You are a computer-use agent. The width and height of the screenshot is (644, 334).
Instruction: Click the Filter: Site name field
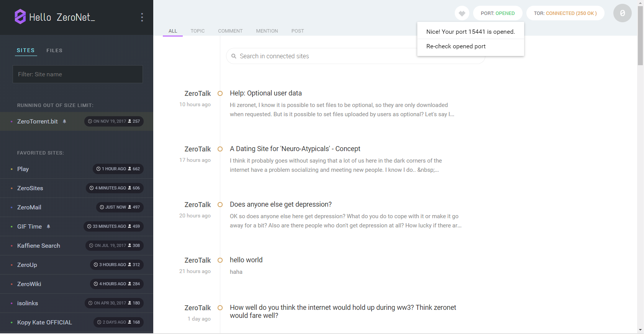coord(78,74)
